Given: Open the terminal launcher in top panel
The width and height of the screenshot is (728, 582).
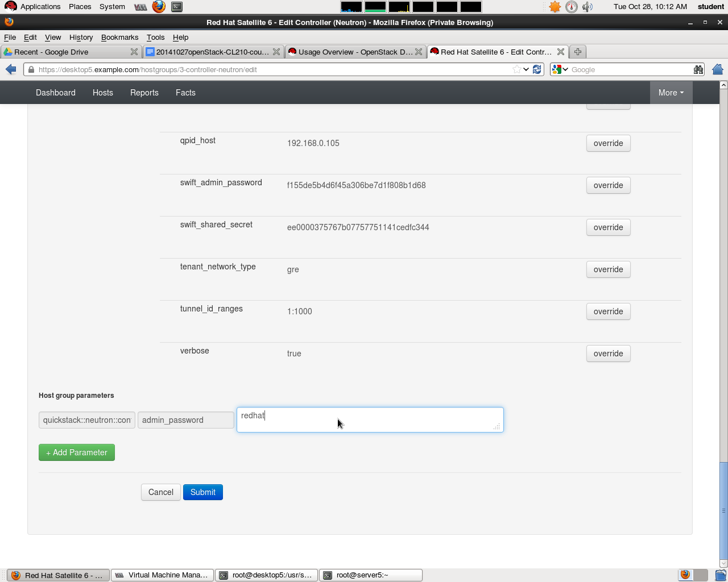Looking at the screenshot, I should pyautogui.click(x=177, y=7).
